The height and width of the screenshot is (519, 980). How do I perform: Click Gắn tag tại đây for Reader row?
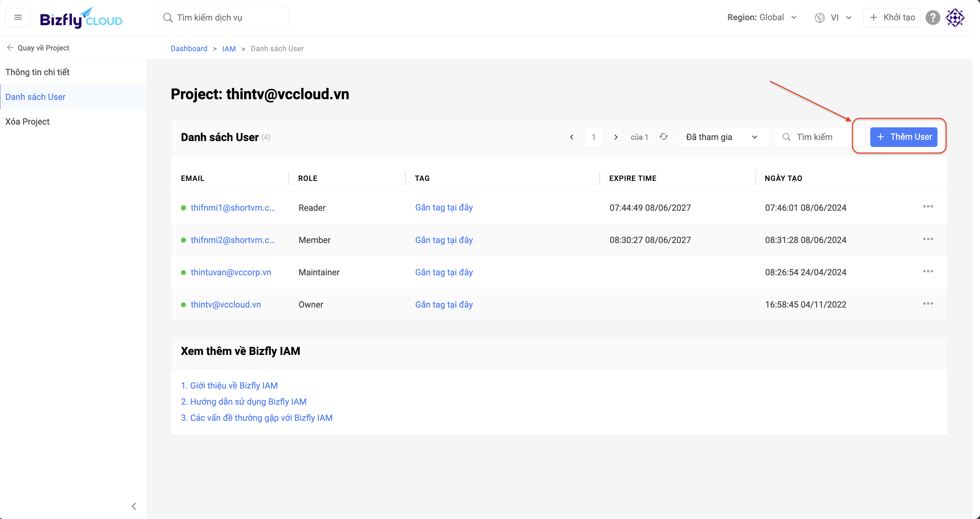tap(444, 208)
